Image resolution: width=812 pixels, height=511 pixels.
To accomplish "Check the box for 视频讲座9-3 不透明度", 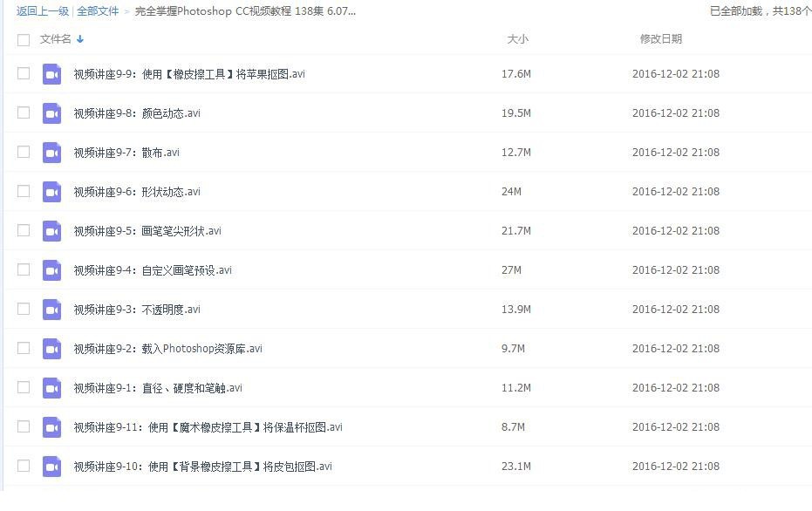I will pyautogui.click(x=24, y=309).
